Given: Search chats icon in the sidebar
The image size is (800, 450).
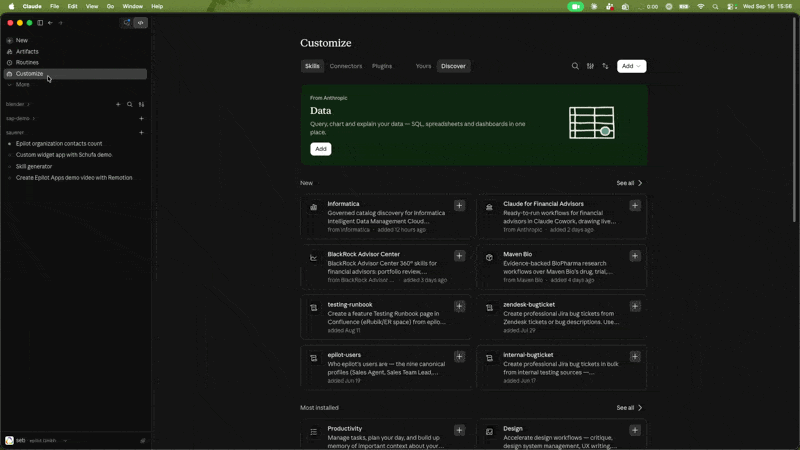Looking at the screenshot, I should tap(130, 104).
